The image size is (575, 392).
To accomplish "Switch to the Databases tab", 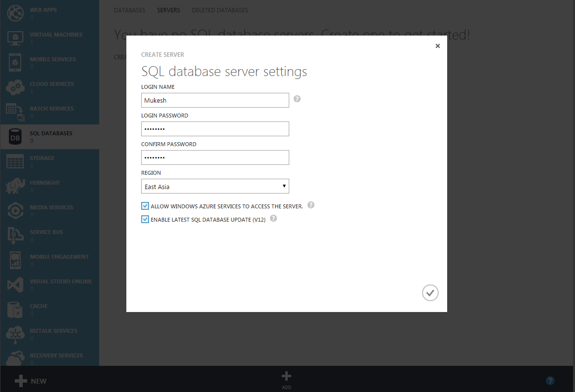I will [x=129, y=10].
